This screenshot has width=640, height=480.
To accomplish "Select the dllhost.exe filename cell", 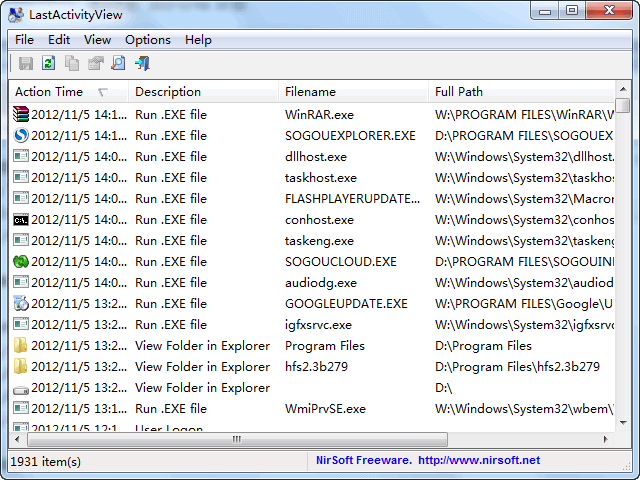I will pos(316,157).
